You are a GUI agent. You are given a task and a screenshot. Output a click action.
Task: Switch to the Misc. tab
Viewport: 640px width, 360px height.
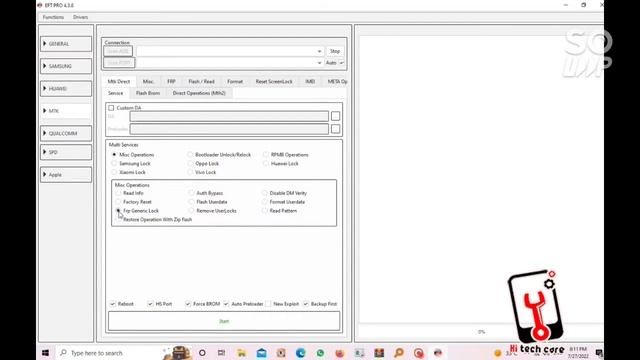(148, 82)
